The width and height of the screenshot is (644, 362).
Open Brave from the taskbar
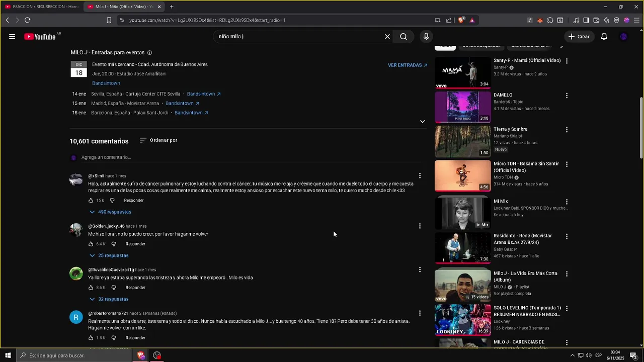click(x=141, y=355)
